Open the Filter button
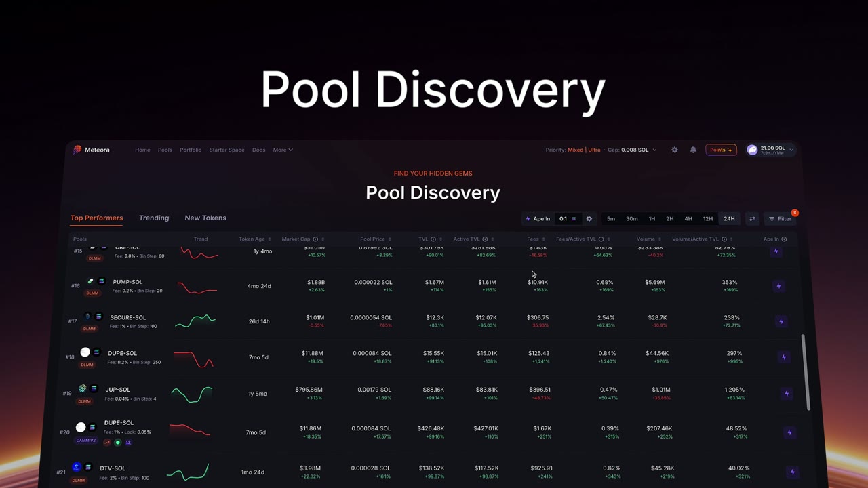 point(780,219)
